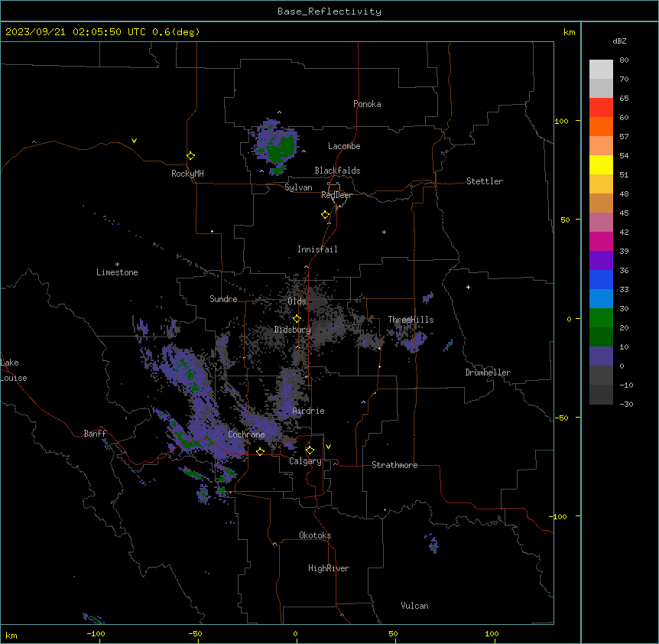The height and width of the screenshot is (644, 659).
Task: Click the Ponoka city label
Action: pyautogui.click(x=367, y=104)
